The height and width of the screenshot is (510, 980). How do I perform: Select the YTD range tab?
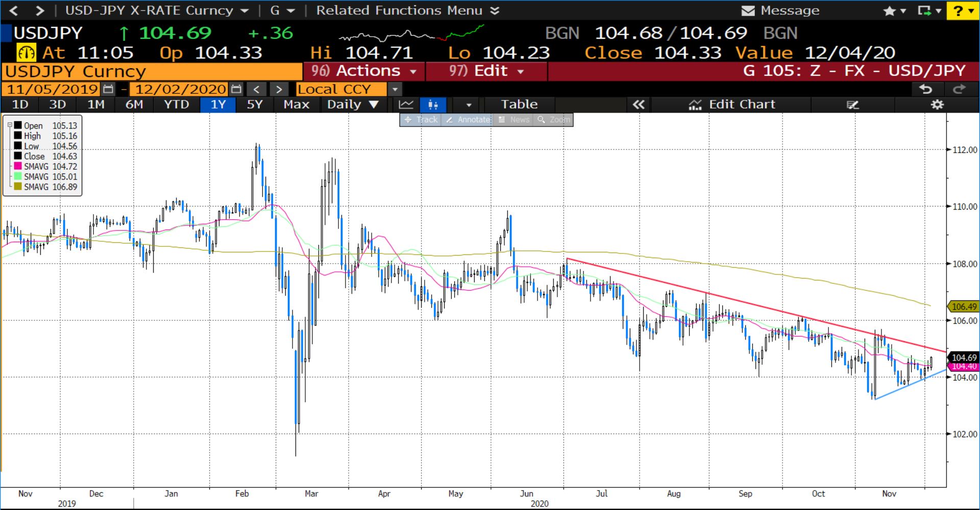coord(176,105)
